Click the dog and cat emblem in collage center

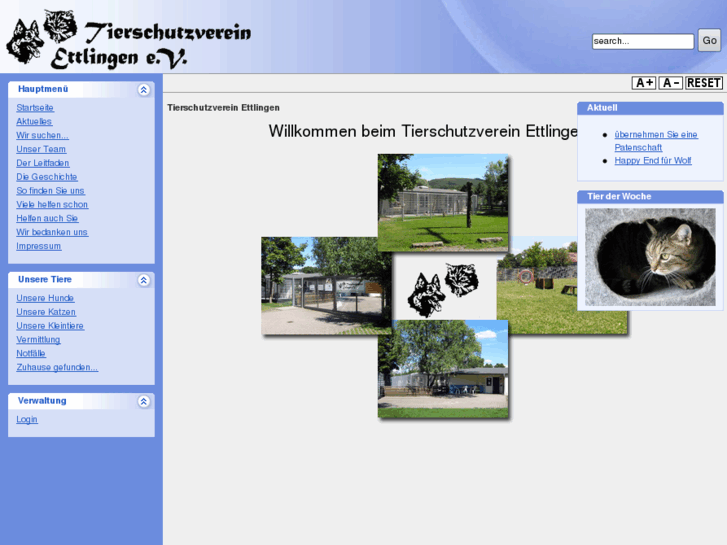444,289
